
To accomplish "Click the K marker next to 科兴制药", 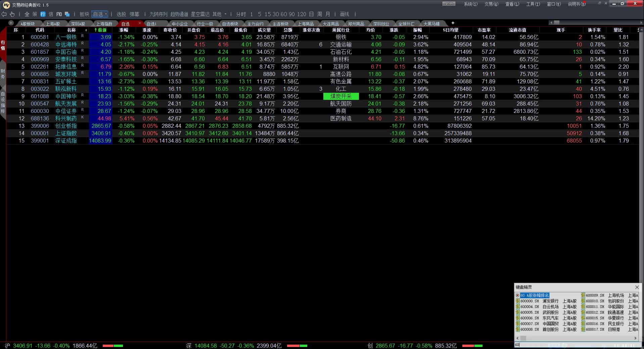I will (x=82, y=117).
